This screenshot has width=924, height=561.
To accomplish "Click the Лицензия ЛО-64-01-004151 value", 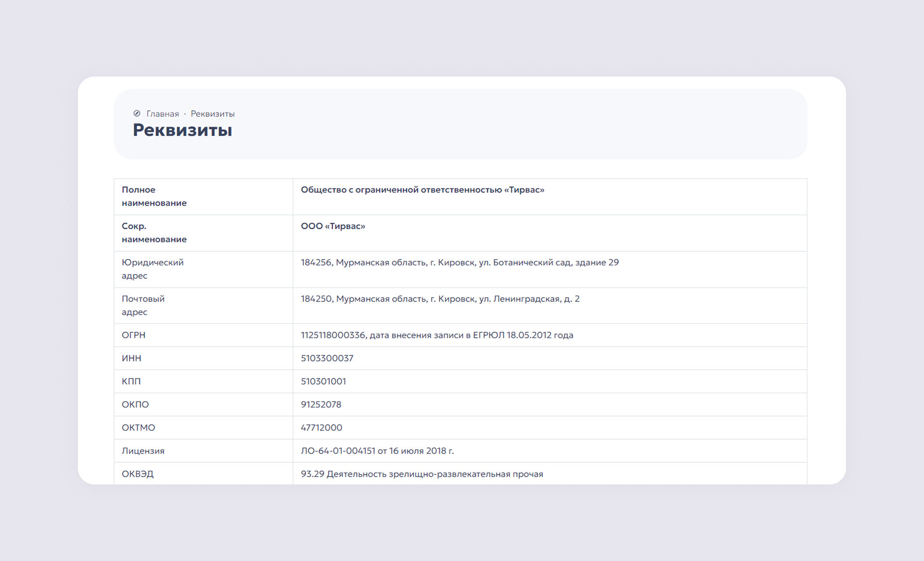I will coord(377,451).
